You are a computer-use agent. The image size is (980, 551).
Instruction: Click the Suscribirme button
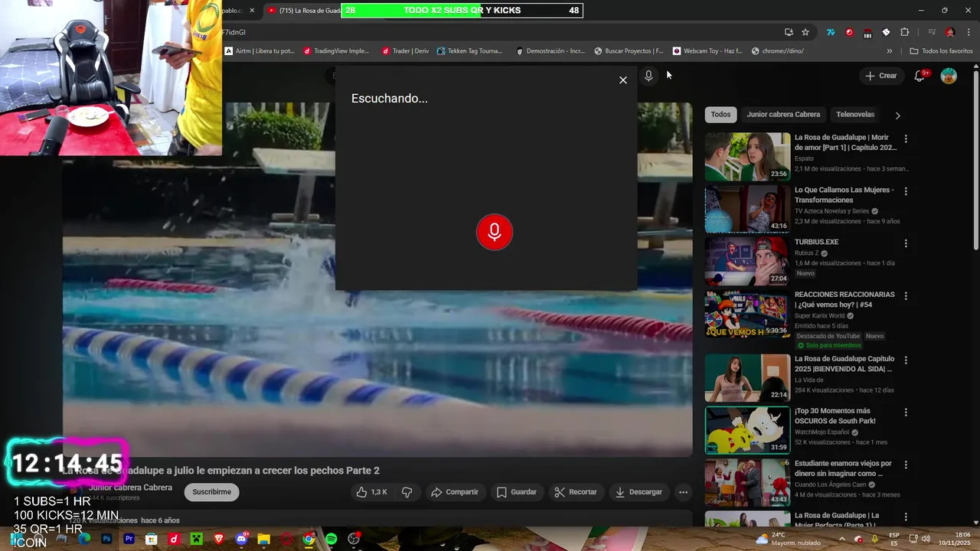(212, 492)
